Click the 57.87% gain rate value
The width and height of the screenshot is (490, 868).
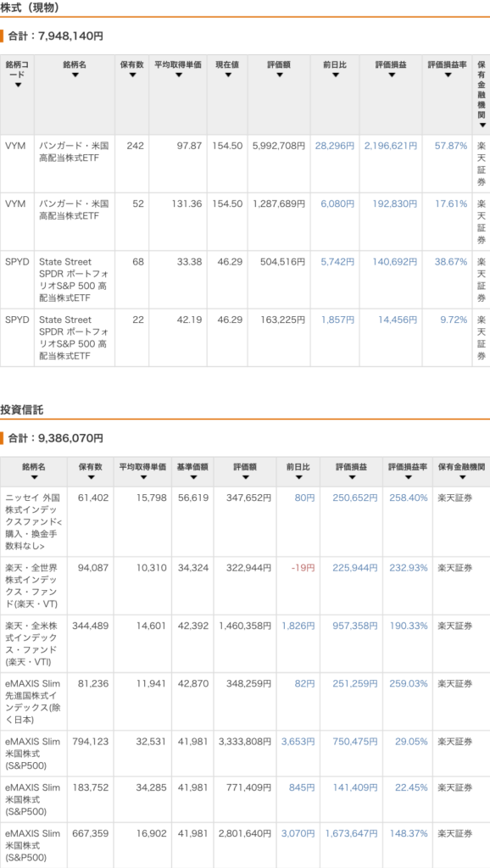pyautogui.click(x=451, y=146)
